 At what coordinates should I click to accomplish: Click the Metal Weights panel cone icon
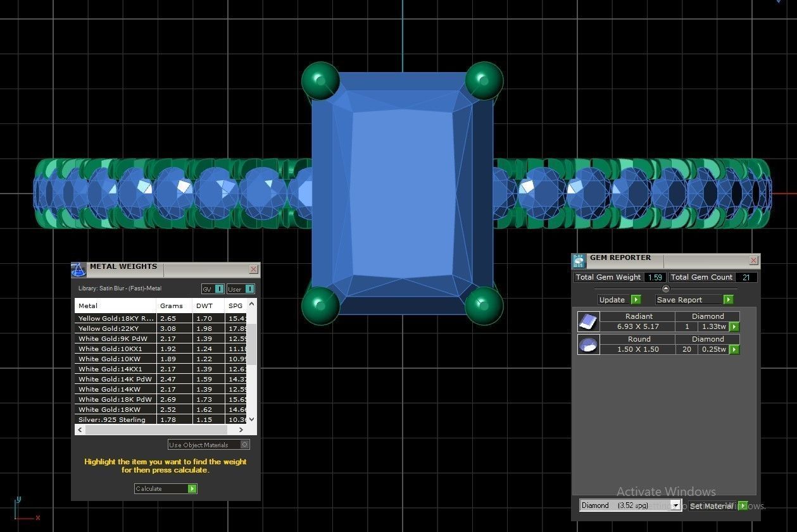(78, 269)
